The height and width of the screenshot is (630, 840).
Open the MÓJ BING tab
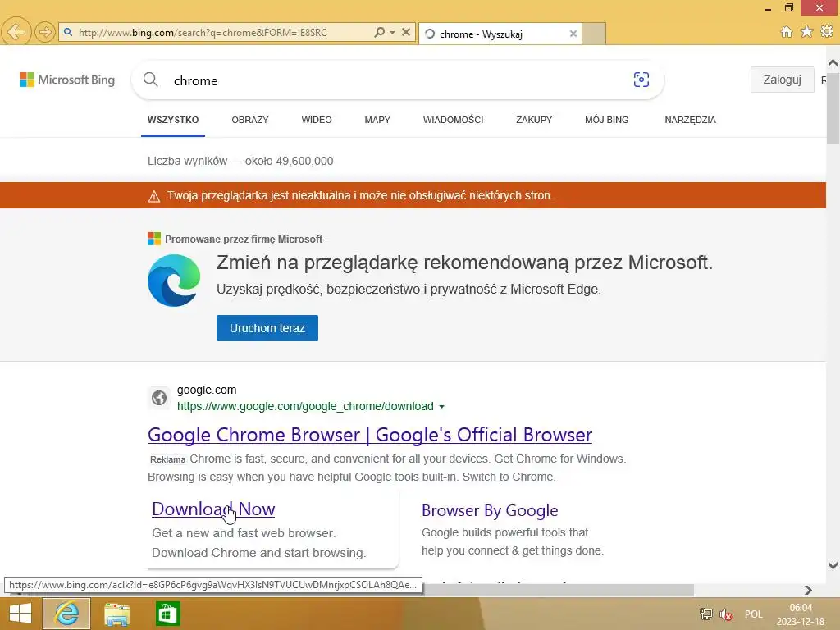pyautogui.click(x=607, y=120)
